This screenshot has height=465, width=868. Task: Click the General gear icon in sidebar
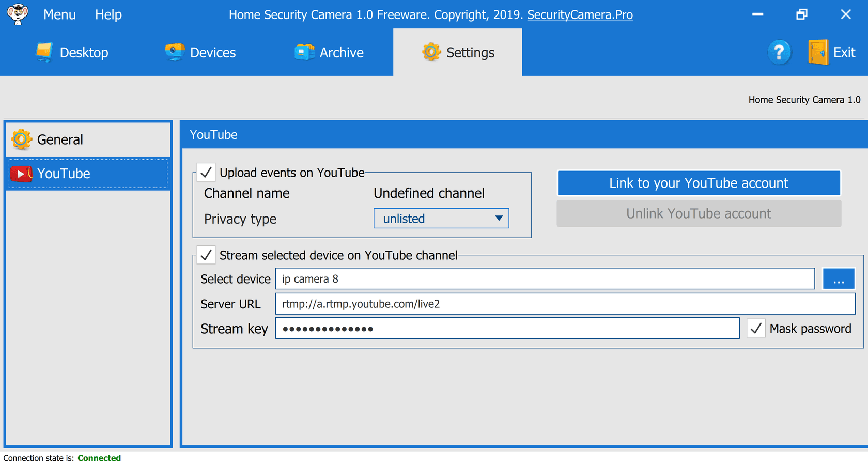(22, 139)
